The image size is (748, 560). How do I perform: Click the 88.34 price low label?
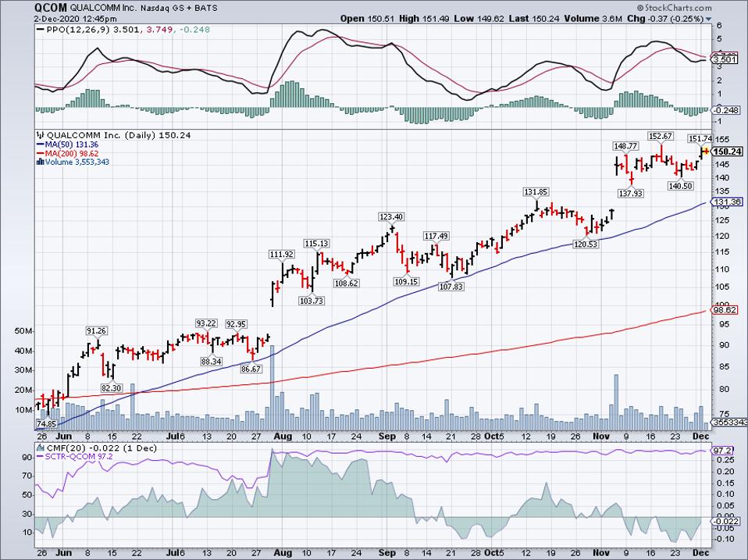coord(212,362)
